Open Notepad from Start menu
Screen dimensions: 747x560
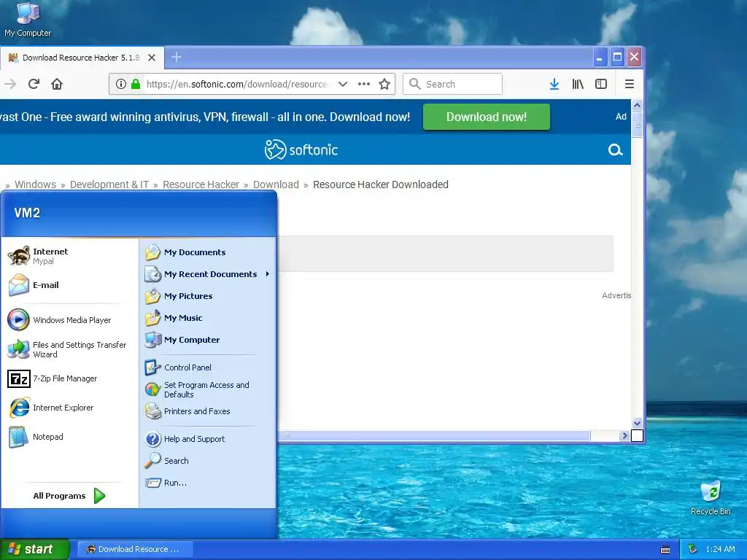coord(69,437)
